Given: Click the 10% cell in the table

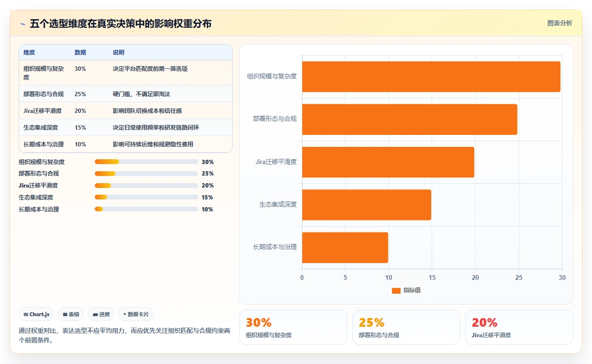Looking at the screenshot, I should 80,144.
